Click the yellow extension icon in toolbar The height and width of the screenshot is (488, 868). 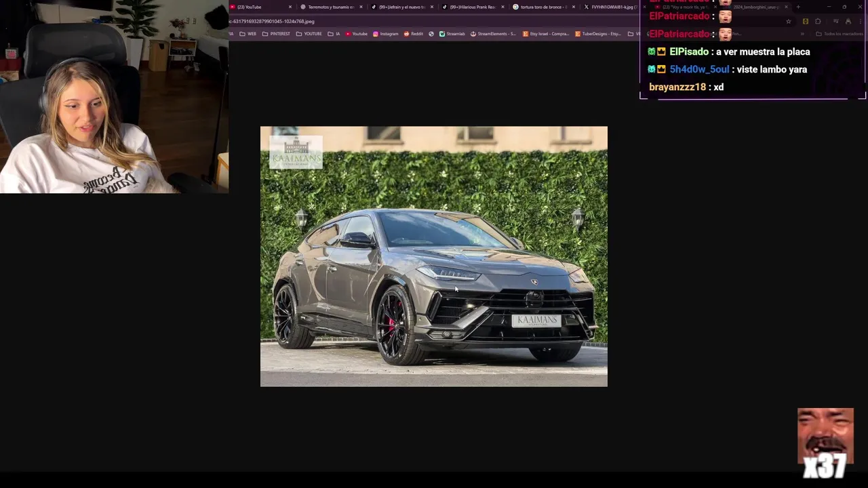(806, 21)
